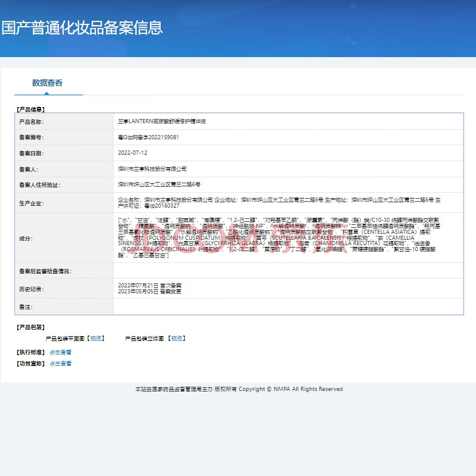Click the 国产普通化妆品备案信息 page title
476x476 pixels.
pyautogui.click(x=82, y=28)
